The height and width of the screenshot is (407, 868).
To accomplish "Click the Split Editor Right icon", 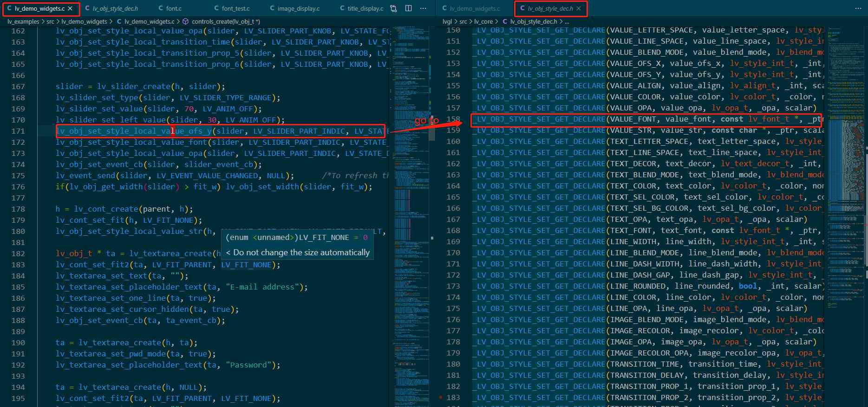I will click(409, 8).
